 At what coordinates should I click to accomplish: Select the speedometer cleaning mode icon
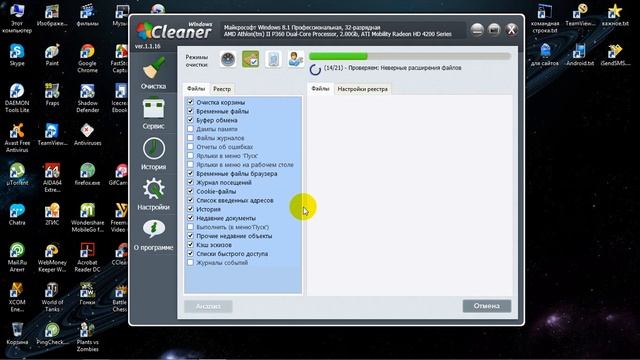point(228,60)
